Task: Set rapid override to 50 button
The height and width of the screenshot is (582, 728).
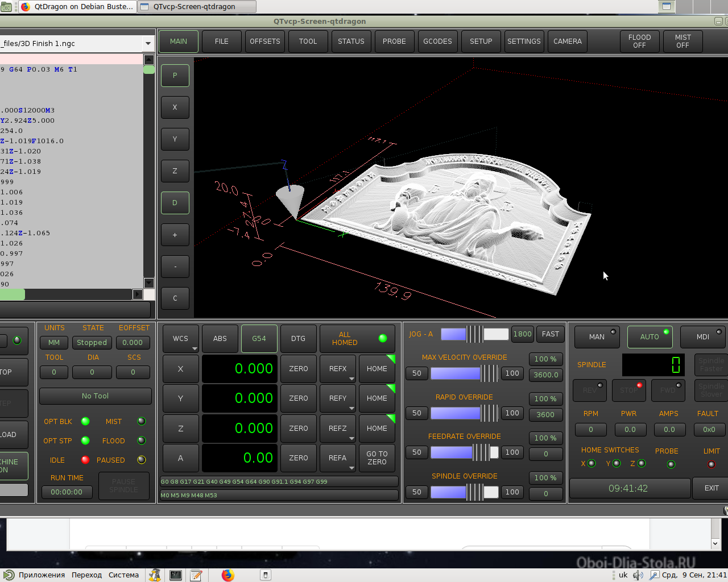Action: [416, 413]
